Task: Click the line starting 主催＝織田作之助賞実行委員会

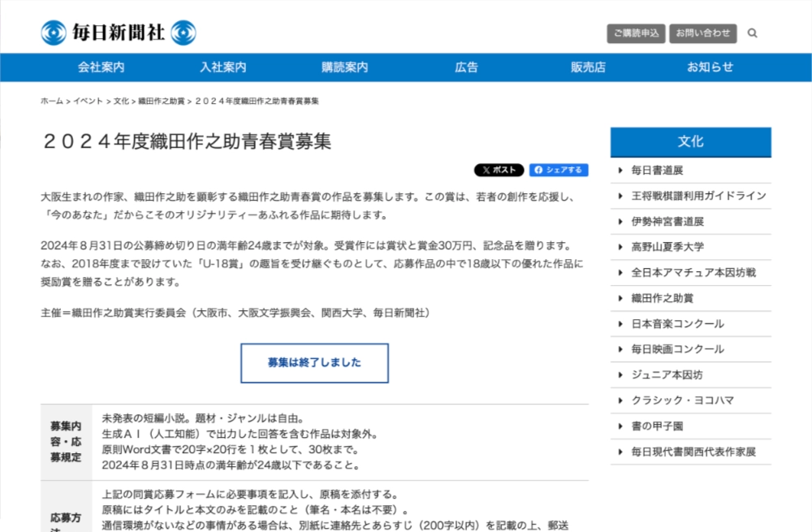Action: point(236,313)
